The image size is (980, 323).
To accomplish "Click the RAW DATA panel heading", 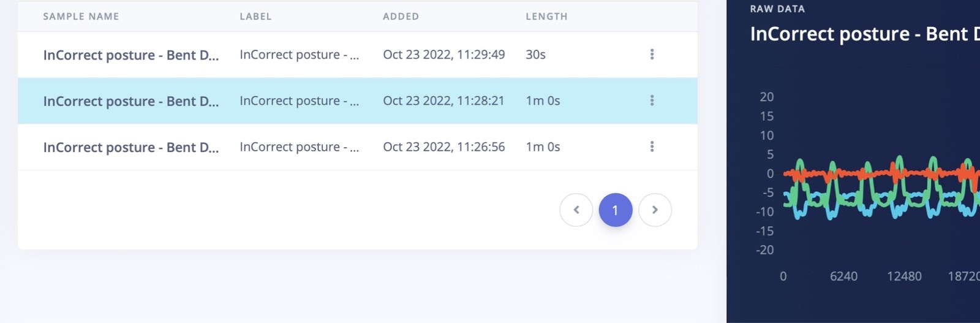I will point(777,9).
